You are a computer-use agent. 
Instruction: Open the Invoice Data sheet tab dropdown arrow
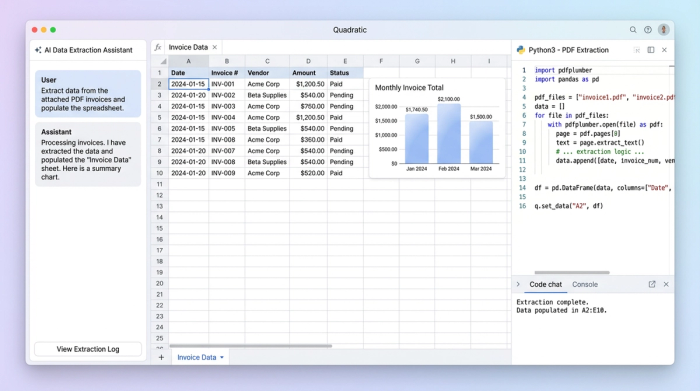click(222, 358)
